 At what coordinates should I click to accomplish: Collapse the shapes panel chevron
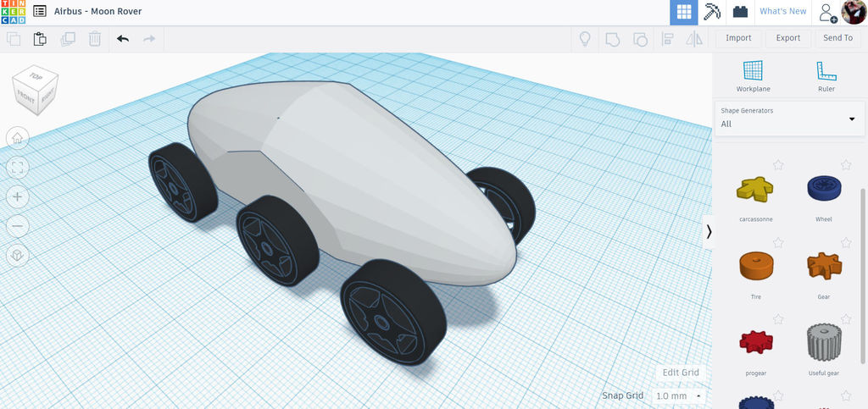[x=709, y=231]
